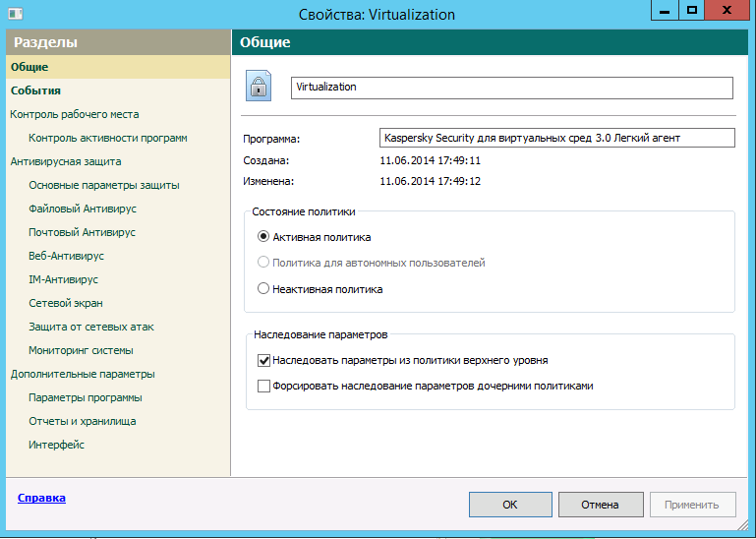Click the policy lock icon
Image resolution: width=756 pixels, height=539 pixels.
pos(259,86)
